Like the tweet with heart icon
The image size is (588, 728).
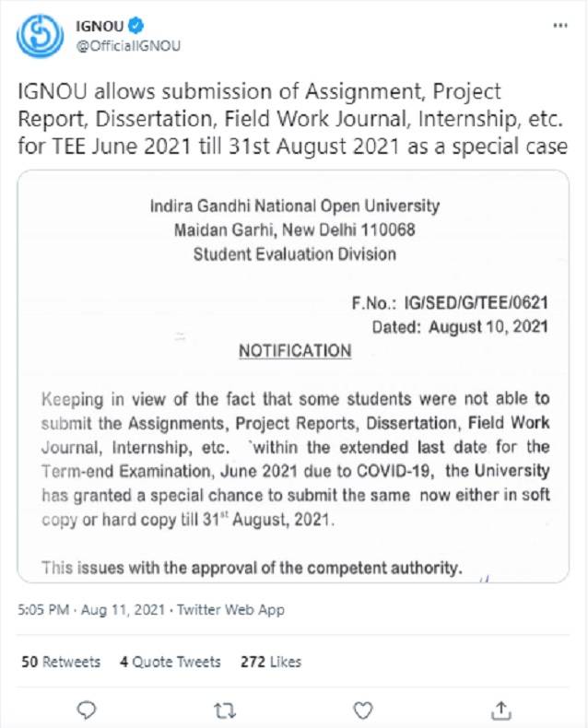coord(364,709)
